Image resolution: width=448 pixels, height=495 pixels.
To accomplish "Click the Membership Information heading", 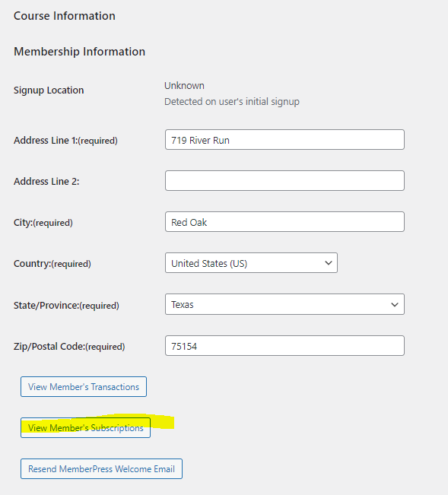I will (79, 52).
